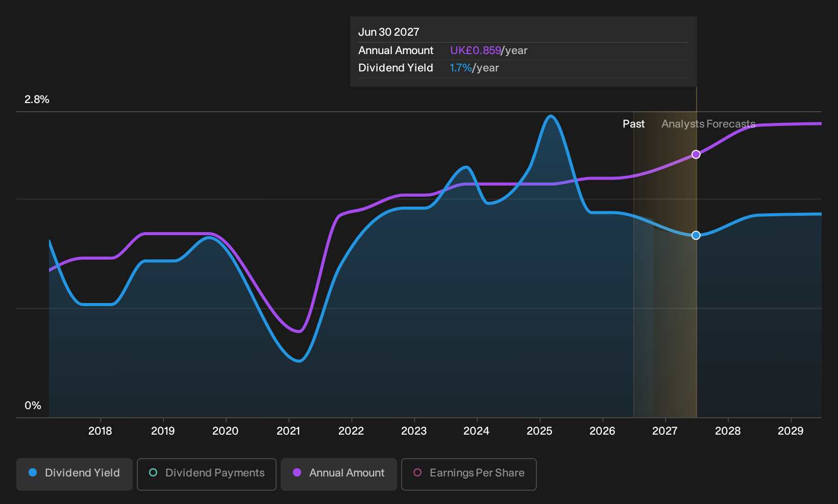Click the 2027 x-axis label
The height and width of the screenshot is (504, 838).
pos(665,431)
